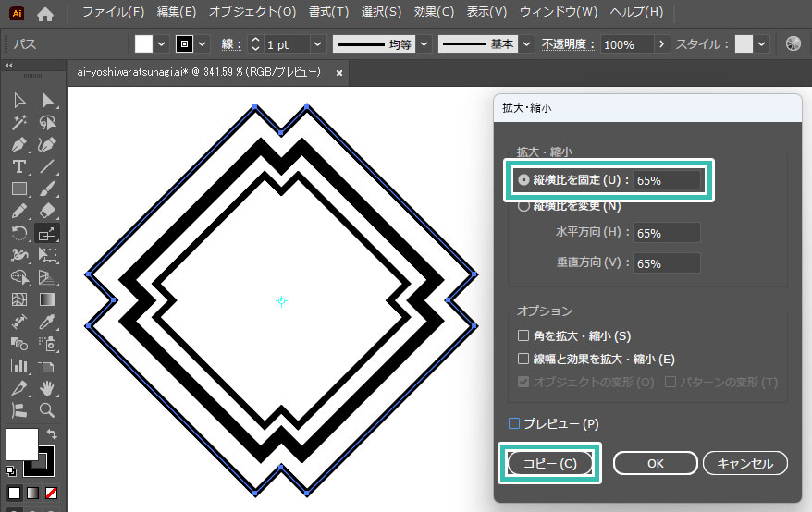Choose the Zoom magnifier tool
The image size is (812, 512).
[47, 410]
